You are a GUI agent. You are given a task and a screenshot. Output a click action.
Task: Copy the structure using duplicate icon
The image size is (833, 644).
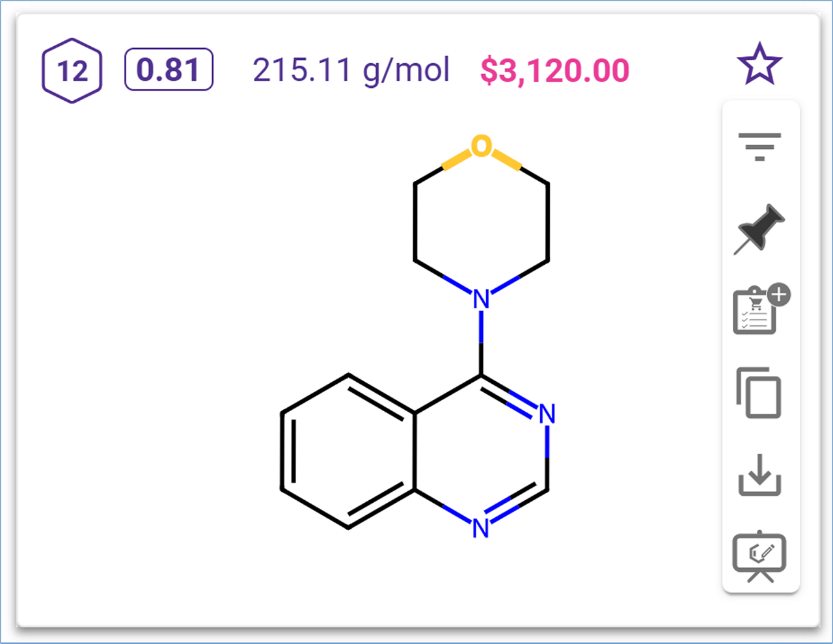point(759,393)
